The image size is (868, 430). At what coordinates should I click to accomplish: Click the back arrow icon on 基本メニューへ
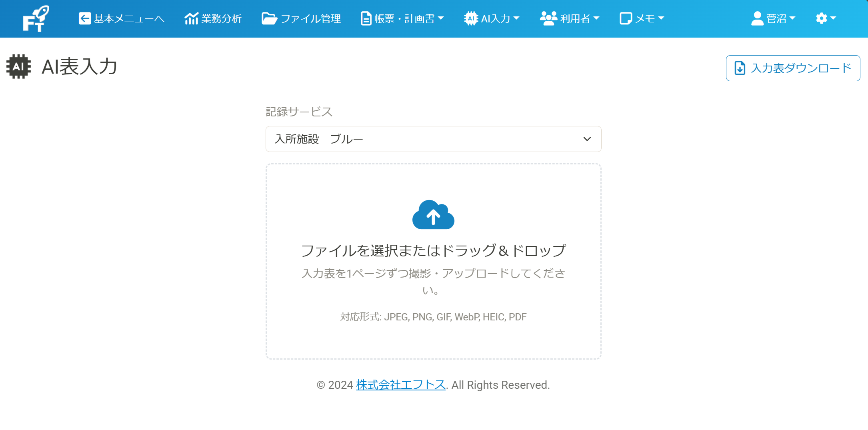click(x=85, y=18)
